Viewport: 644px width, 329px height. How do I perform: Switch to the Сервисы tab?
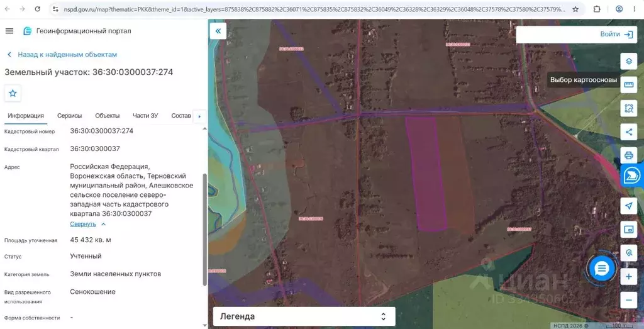(x=69, y=116)
